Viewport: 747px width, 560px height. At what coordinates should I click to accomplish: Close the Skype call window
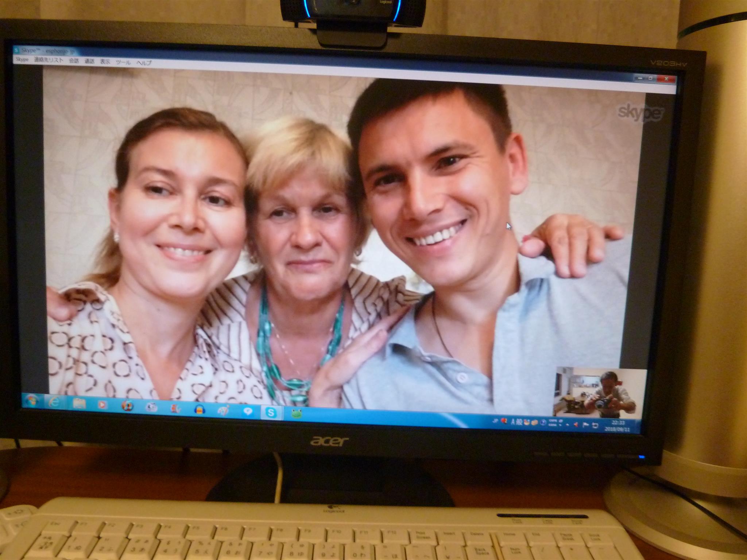coord(667,79)
